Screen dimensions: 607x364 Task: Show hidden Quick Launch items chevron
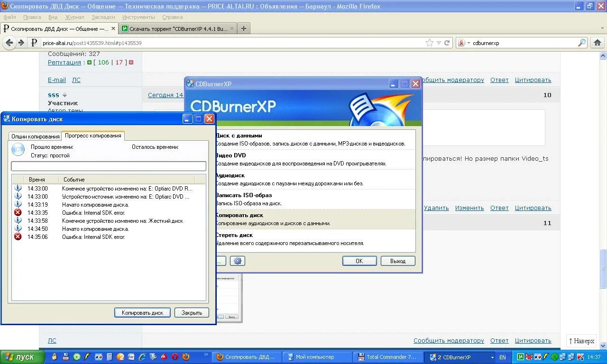tap(206, 354)
